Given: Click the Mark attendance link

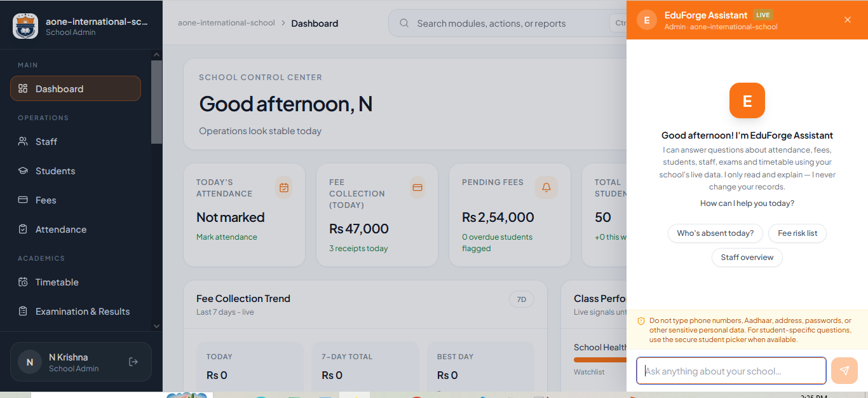Looking at the screenshot, I should coord(227,237).
